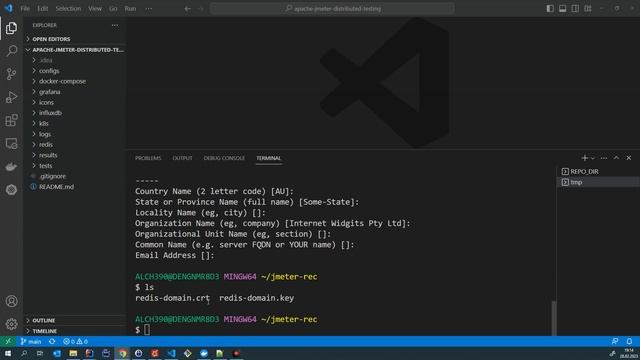This screenshot has height=360, width=640.
Task: Click the command center search box
Action: click(x=332, y=9)
